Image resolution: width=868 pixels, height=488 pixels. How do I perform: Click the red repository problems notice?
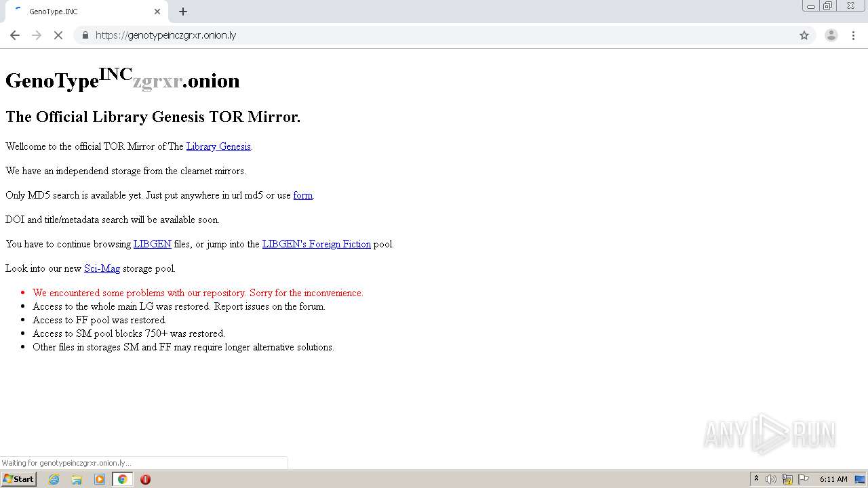tap(198, 293)
